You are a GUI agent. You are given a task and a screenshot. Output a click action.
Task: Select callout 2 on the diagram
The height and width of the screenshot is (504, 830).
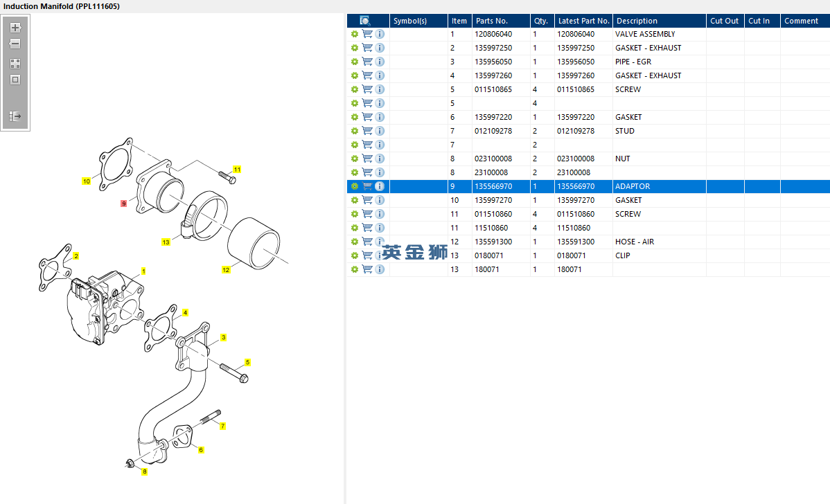point(76,256)
